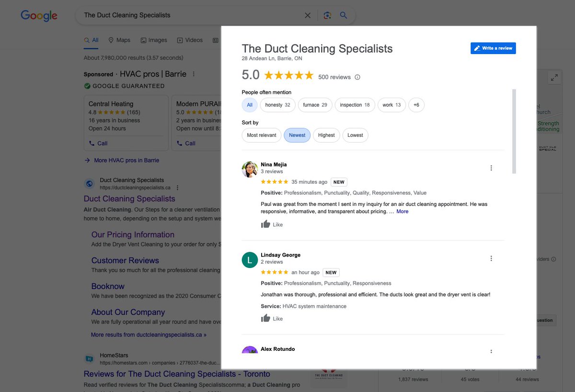Open Nina Mejia's profile photo

250,169
